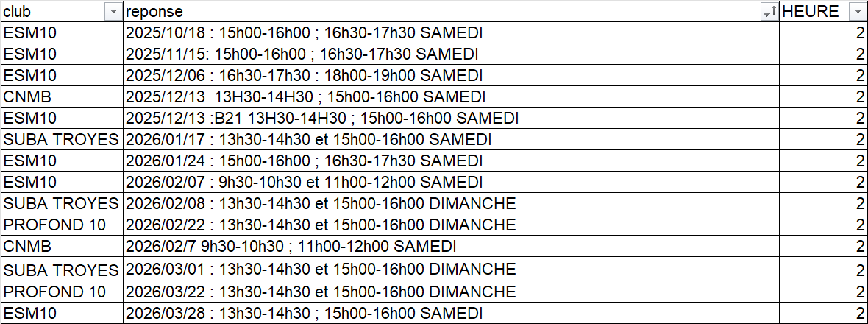Select the reponse cell dated 2026/01/24
This screenshot has width=868, height=324.
click(305, 161)
